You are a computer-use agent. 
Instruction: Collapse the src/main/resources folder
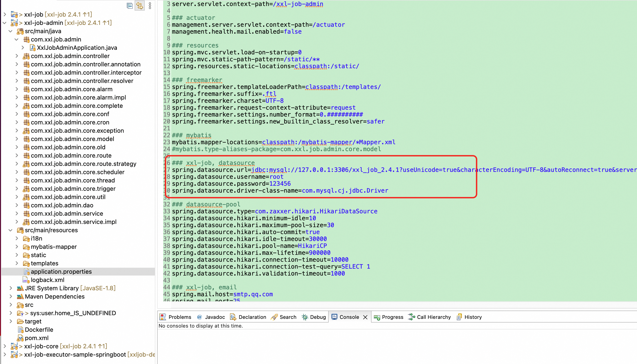pos(11,230)
